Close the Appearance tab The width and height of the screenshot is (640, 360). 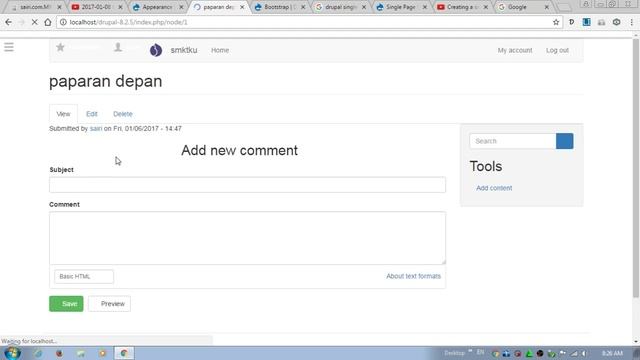(x=181, y=7)
